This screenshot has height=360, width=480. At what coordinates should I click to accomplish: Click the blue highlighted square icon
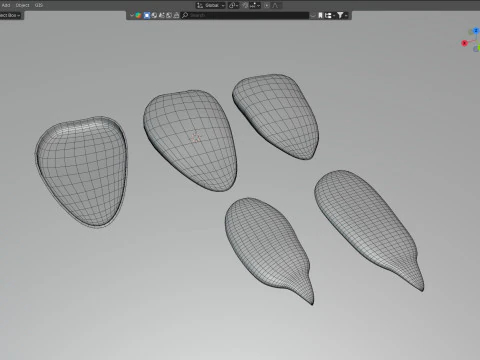pyautogui.click(x=147, y=15)
